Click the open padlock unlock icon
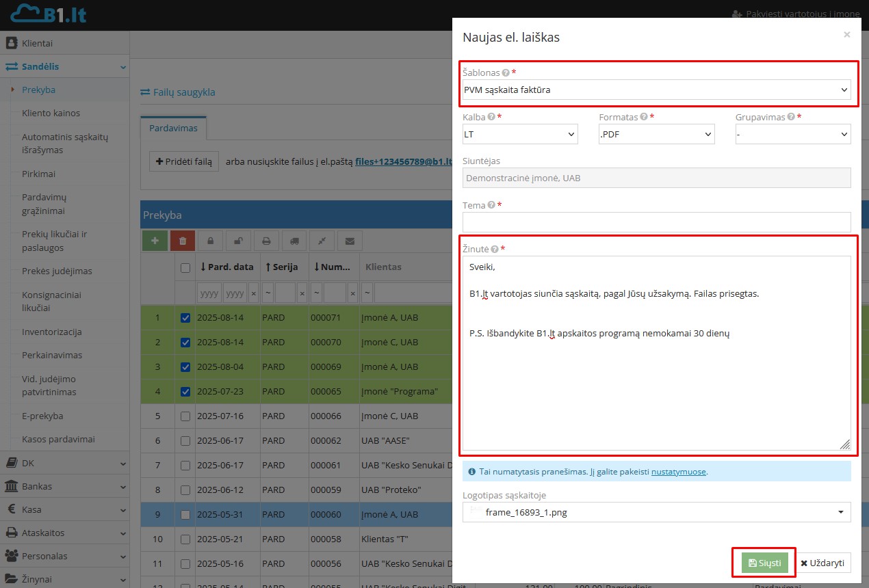The width and height of the screenshot is (869, 588). pos(238,241)
